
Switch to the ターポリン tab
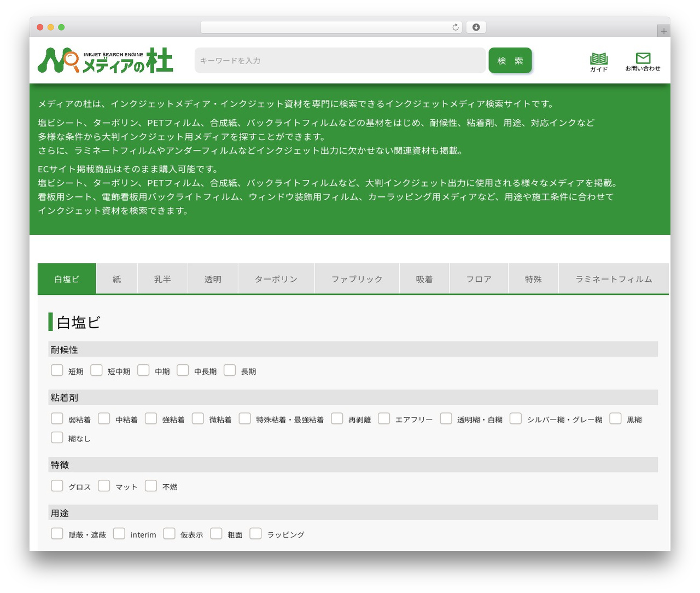coord(276,279)
